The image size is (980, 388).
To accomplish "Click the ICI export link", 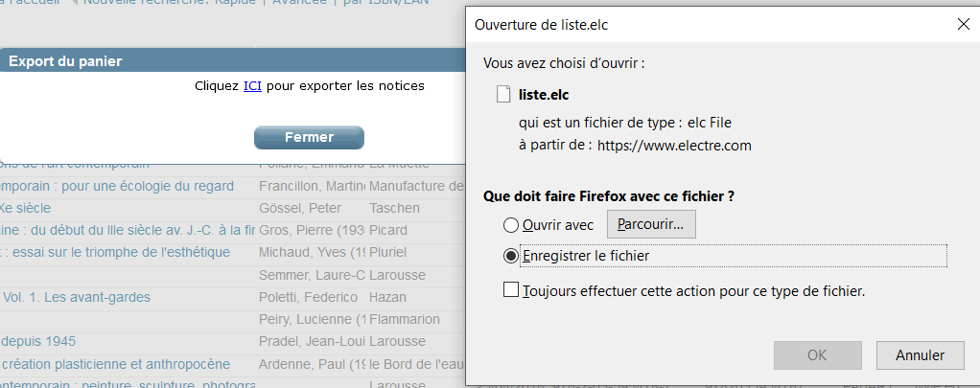I will pos(252,86).
